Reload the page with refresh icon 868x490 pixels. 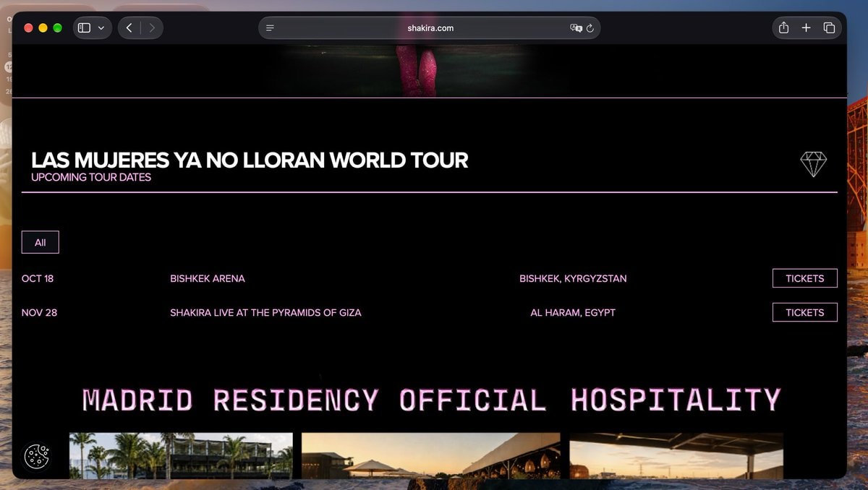coord(590,28)
